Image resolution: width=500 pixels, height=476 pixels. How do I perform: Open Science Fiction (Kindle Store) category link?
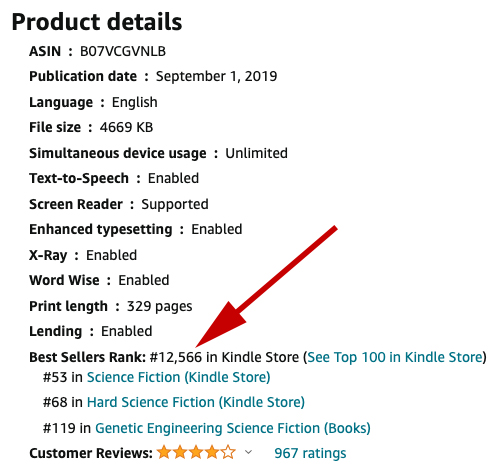[x=179, y=377]
